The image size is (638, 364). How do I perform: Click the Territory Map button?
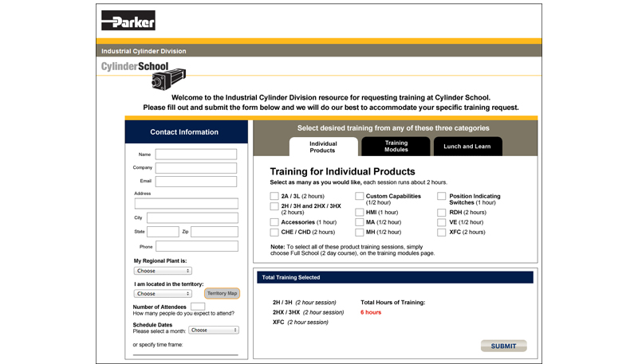[223, 293]
